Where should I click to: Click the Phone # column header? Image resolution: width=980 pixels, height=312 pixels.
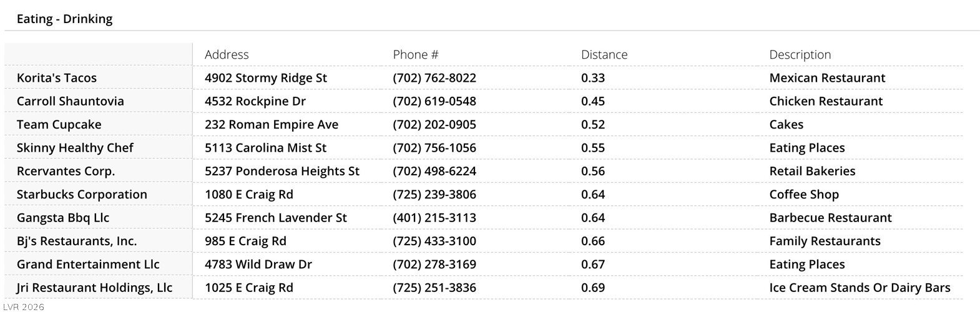coord(416,55)
